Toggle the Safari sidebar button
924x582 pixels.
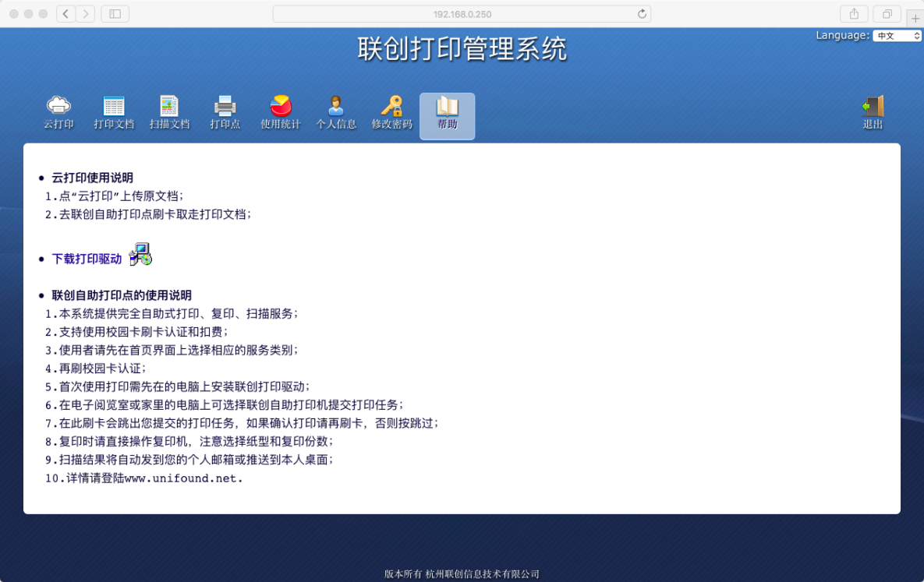coord(115,14)
